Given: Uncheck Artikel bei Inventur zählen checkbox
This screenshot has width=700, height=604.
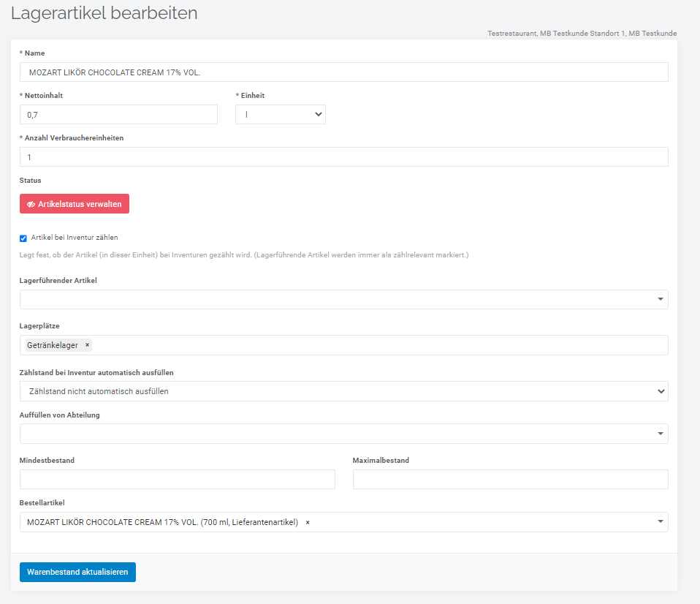Looking at the screenshot, I should [23, 238].
